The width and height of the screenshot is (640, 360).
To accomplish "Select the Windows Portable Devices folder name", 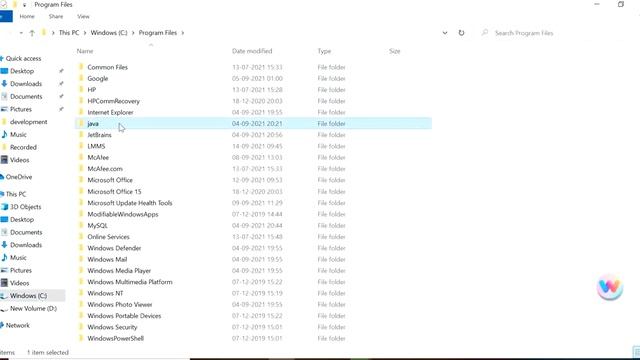I will pyautogui.click(x=124, y=316).
